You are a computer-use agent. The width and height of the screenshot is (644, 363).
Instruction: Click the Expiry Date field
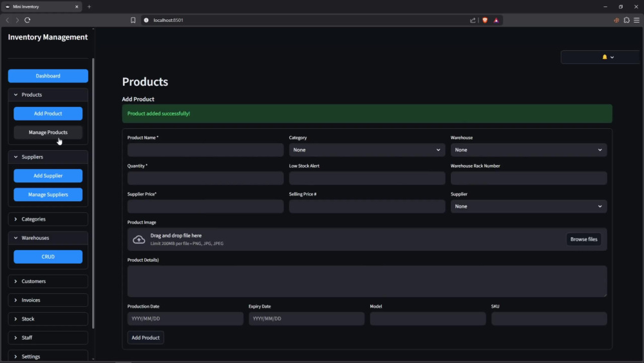coord(307,319)
